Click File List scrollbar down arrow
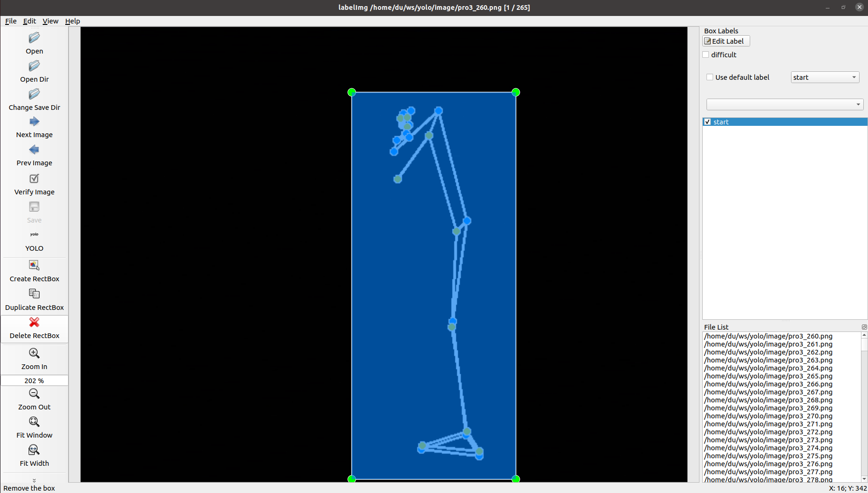868x493 pixels. pos(864,479)
